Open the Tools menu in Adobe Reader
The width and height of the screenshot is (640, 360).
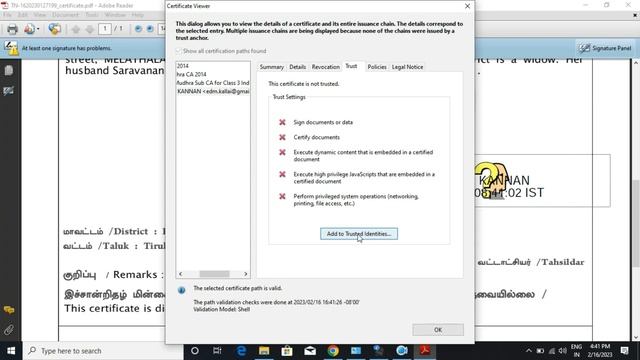(x=92, y=15)
